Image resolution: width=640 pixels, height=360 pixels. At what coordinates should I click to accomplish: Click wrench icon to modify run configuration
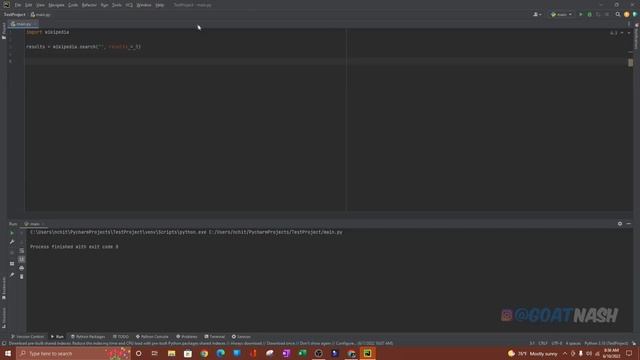[x=12, y=242]
